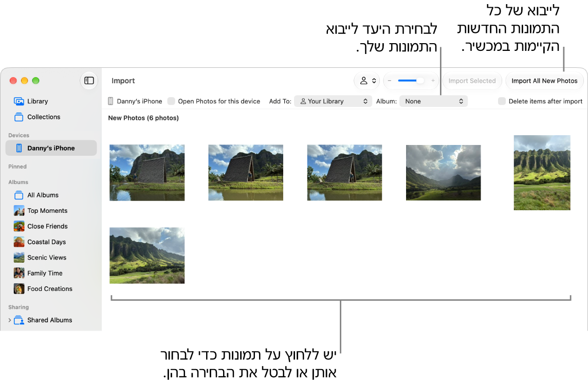The height and width of the screenshot is (384, 588).
Task: Click the All Albums icon
Action: point(19,195)
